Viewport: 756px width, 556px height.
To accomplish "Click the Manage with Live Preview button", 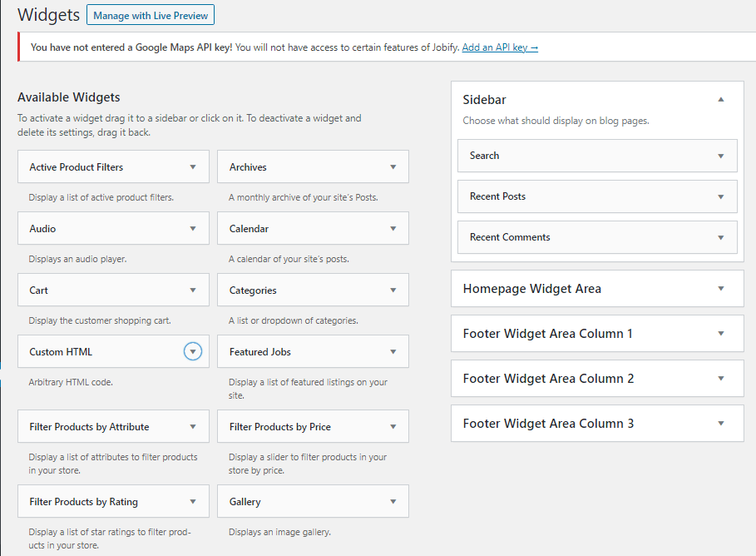I will pos(150,14).
